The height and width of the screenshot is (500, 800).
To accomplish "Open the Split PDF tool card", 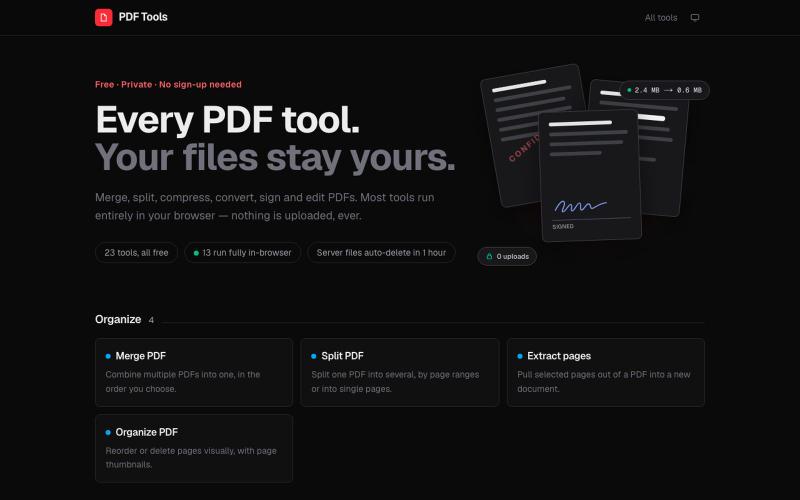I will click(x=400, y=372).
